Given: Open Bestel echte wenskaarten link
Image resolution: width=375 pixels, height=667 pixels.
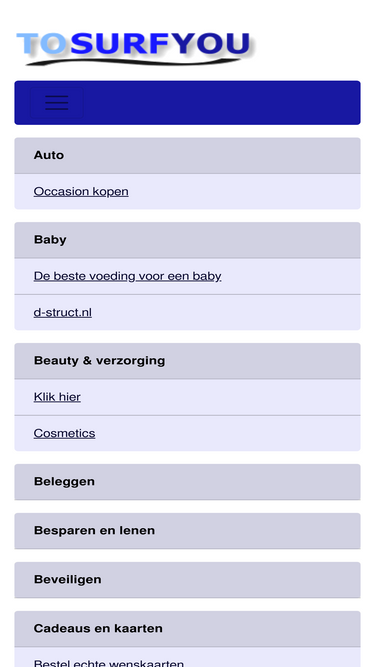Looking at the screenshot, I should tap(108, 663).
